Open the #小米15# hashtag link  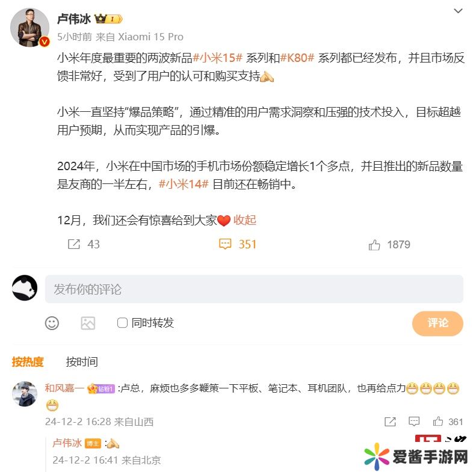[x=218, y=58]
